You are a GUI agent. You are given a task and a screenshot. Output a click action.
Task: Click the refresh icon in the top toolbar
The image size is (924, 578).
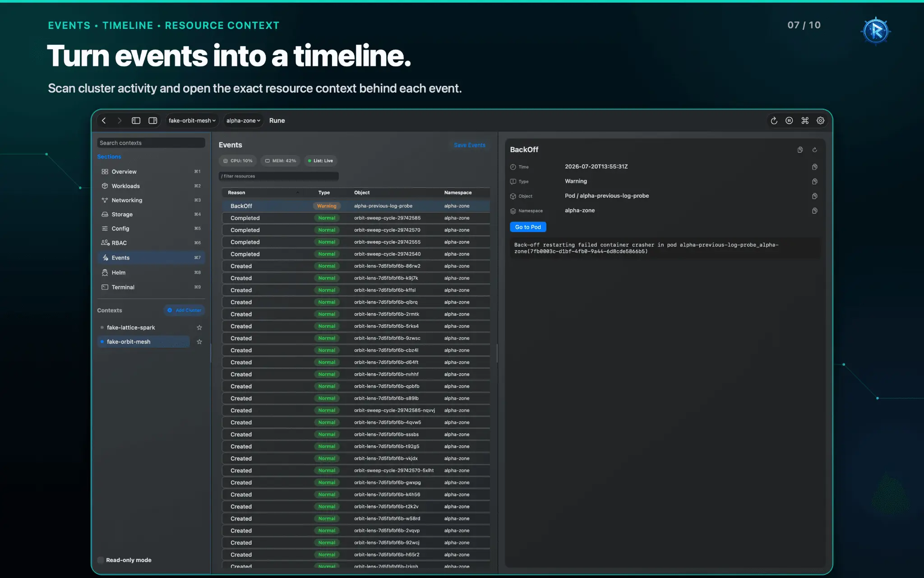[774, 121]
